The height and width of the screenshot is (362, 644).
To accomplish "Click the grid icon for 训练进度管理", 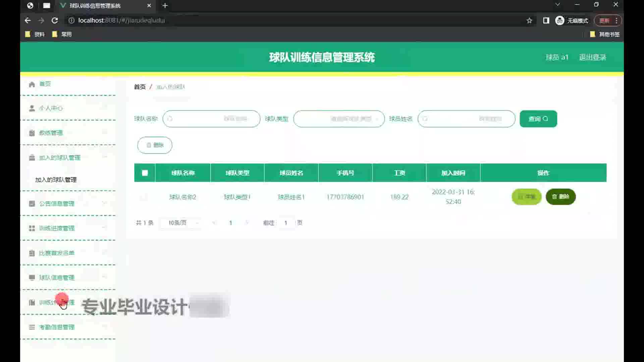I will [32, 228].
